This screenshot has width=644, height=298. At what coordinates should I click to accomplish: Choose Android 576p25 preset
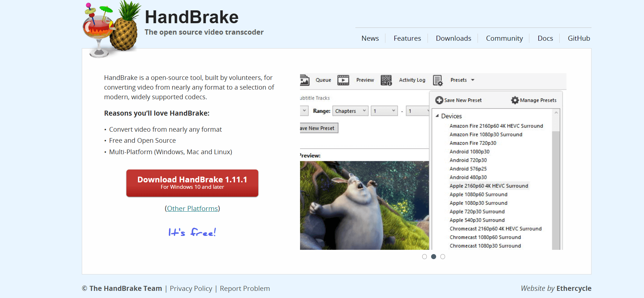(x=468, y=169)
